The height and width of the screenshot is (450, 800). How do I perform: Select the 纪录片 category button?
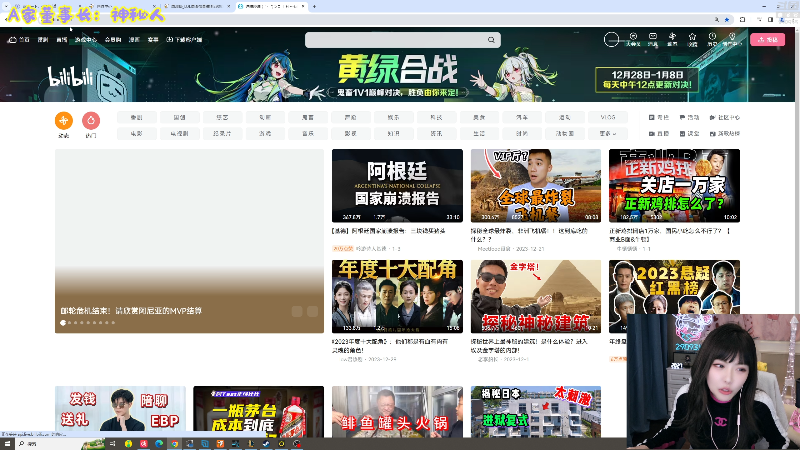click(x=222, y=134)
